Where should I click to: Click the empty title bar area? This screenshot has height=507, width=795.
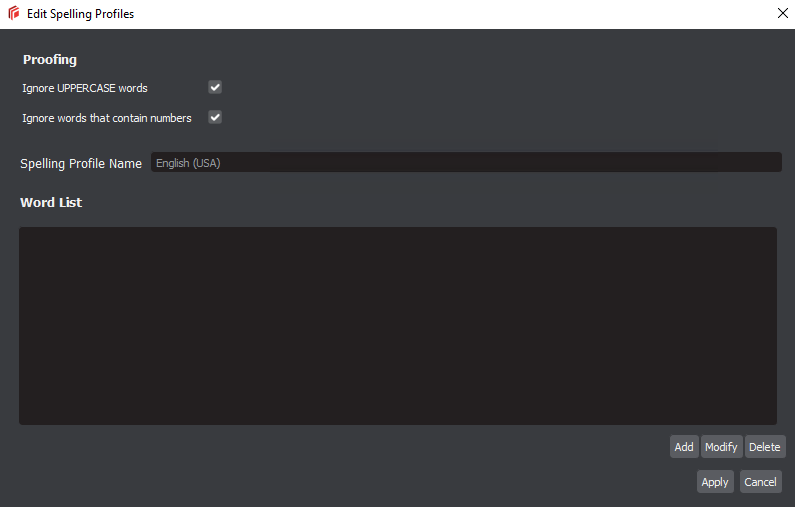450,14
